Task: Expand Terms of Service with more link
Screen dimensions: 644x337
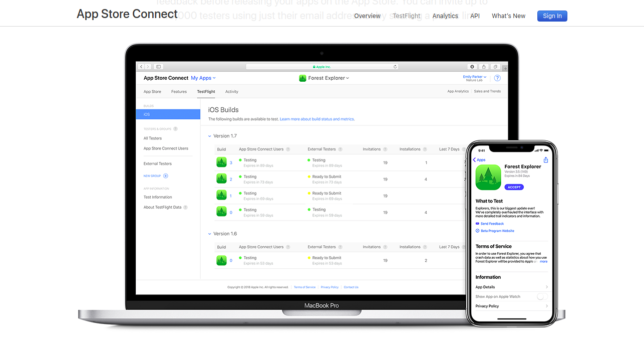Action: click(543, 261)
